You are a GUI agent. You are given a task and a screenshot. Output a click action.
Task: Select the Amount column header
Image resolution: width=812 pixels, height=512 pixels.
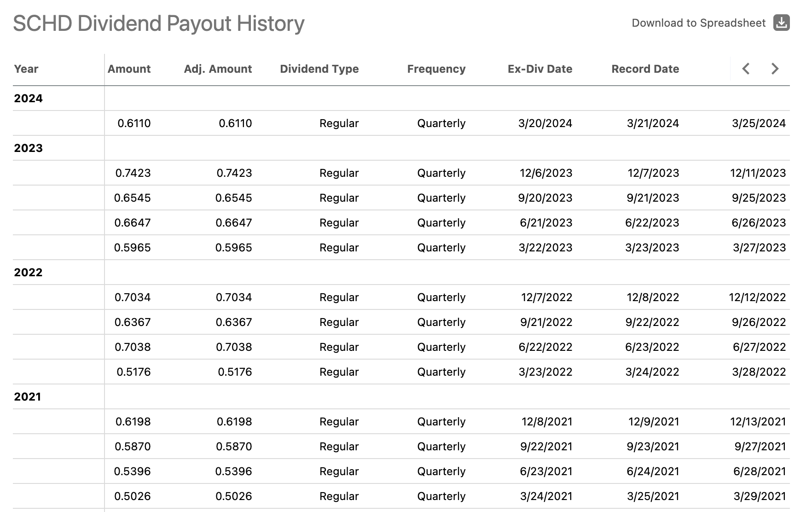[x=129, y=69]
